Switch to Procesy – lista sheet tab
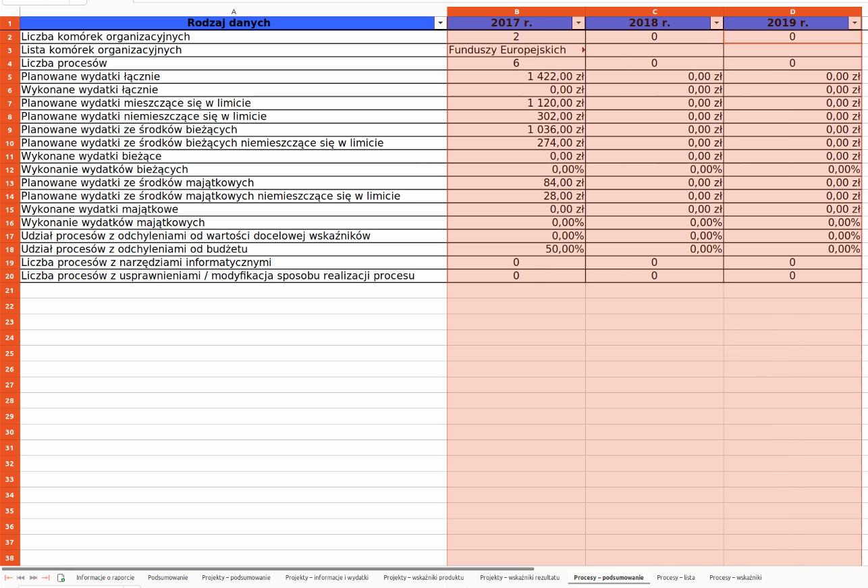The height and width of the screenshot is (588, 868). (x=675, y=578)
